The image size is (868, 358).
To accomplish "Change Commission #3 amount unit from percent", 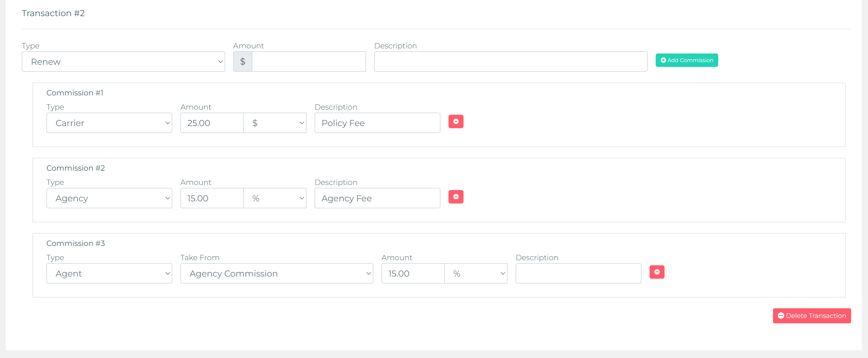I will coord(475,274).
